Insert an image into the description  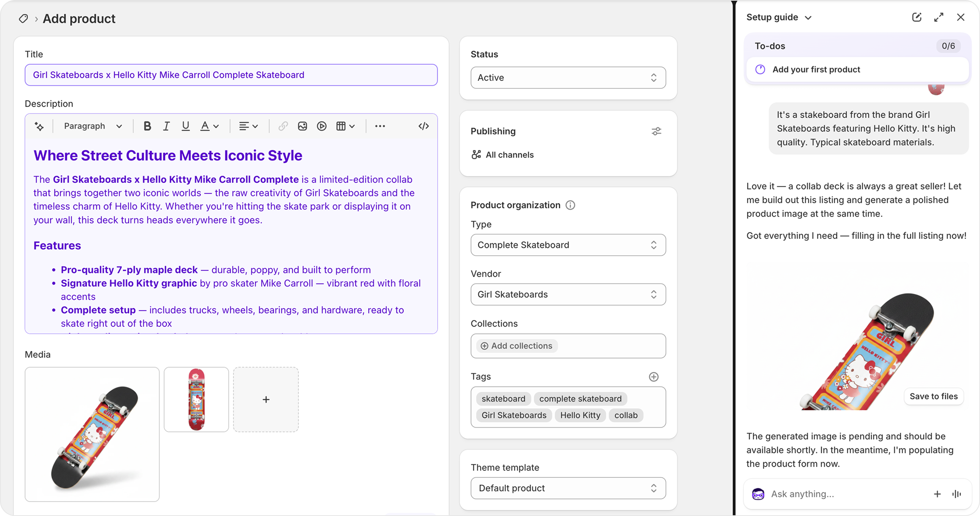(x=302, y=126)
